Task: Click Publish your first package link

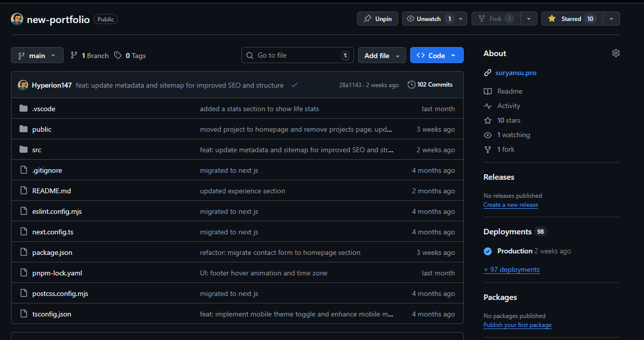Action: coord(517,325)
